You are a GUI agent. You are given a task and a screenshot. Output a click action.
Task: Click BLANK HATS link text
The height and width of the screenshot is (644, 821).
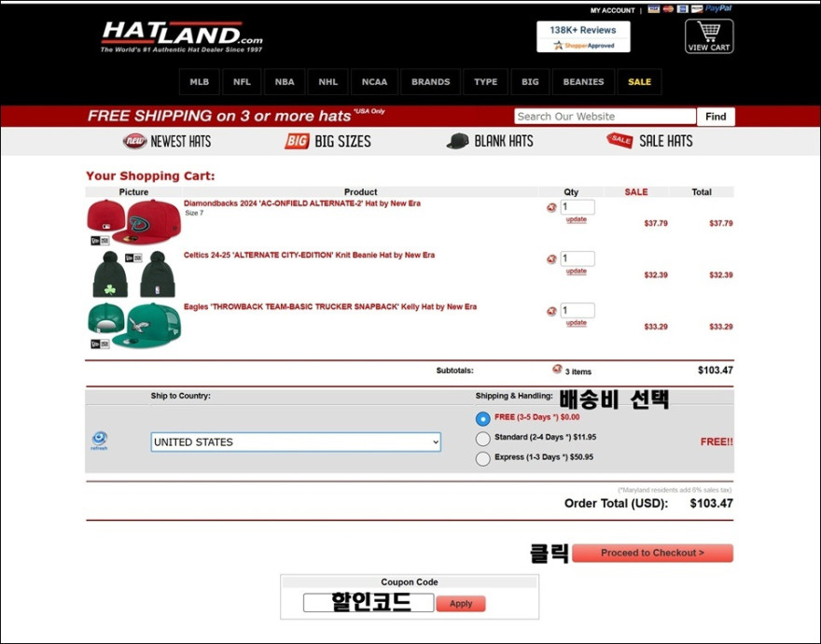pyautogui.click(x=504, y=141)
